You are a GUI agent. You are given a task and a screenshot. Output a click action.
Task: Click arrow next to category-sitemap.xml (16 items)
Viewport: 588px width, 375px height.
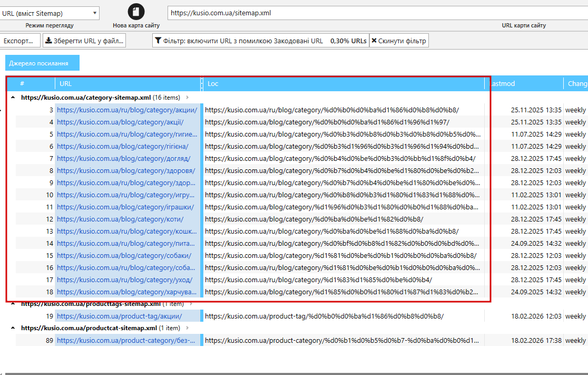click(188, 98)
